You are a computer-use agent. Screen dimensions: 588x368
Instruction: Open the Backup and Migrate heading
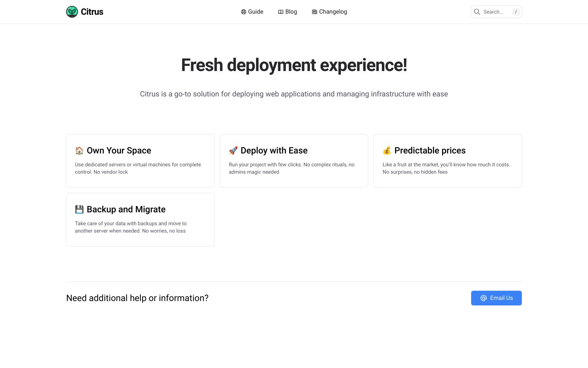tap(126, 209)
